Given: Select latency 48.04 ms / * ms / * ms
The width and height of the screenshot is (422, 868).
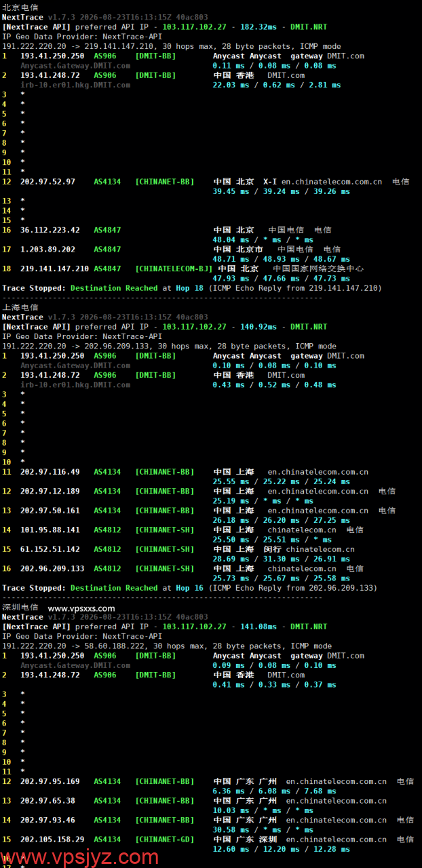Looking at the screenshot, I should [x=263, y=239].
